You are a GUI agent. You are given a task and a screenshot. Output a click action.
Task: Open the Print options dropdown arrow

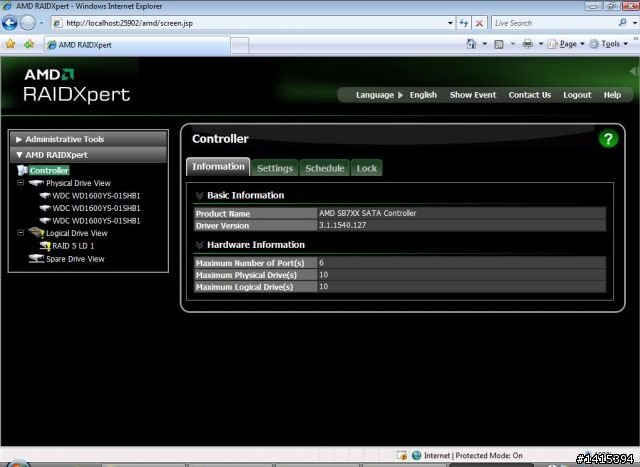pyautogui.click(x=541, y=44)
